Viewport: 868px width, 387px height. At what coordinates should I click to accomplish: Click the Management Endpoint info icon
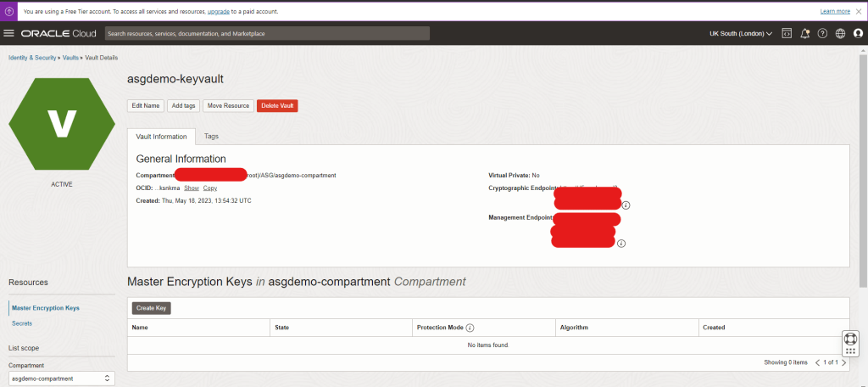point(620,244)
